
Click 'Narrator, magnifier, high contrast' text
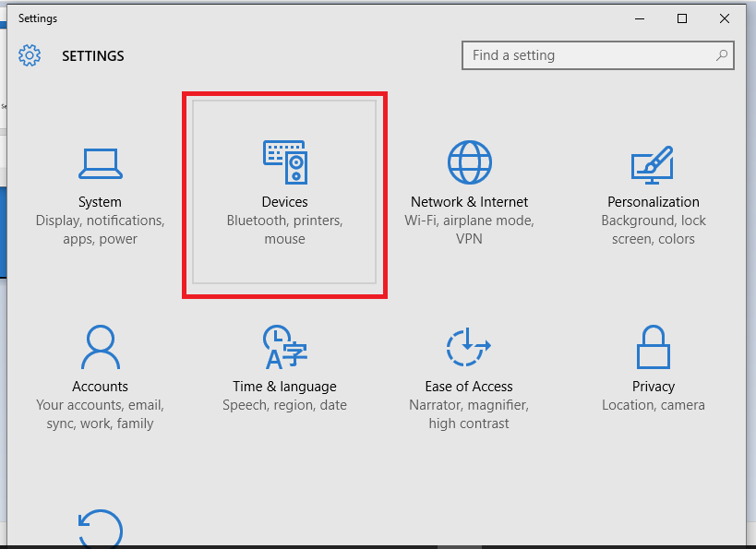(x=469, y=414)
